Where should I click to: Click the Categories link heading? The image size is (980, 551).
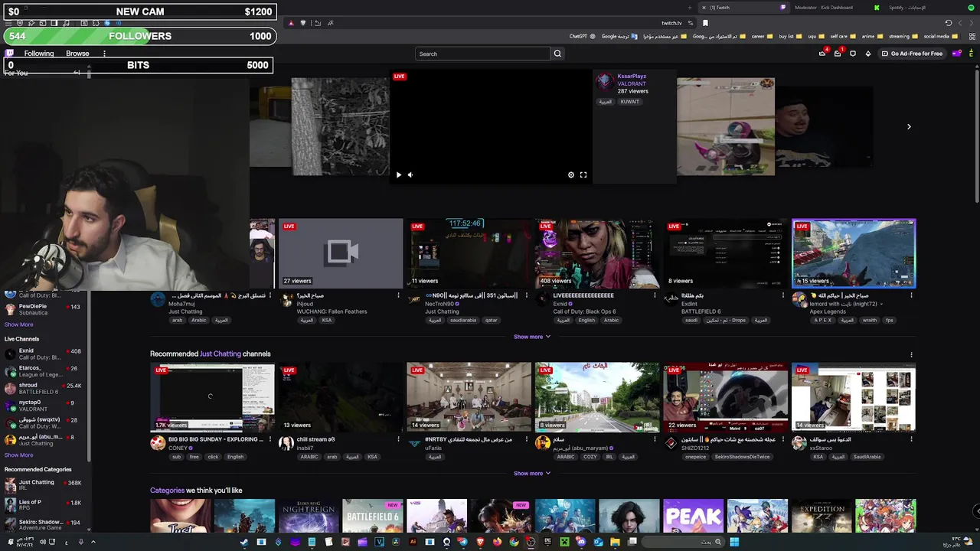tap(167, 491)
